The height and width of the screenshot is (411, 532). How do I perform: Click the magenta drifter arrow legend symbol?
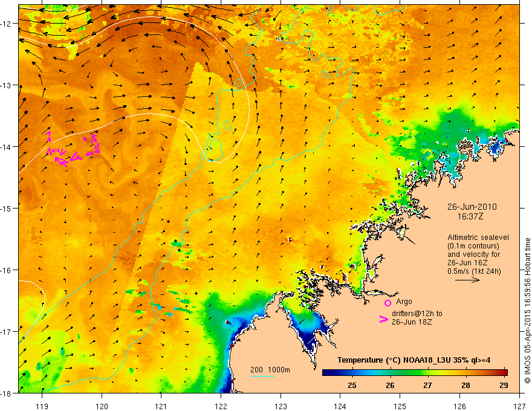click(384, 319)
